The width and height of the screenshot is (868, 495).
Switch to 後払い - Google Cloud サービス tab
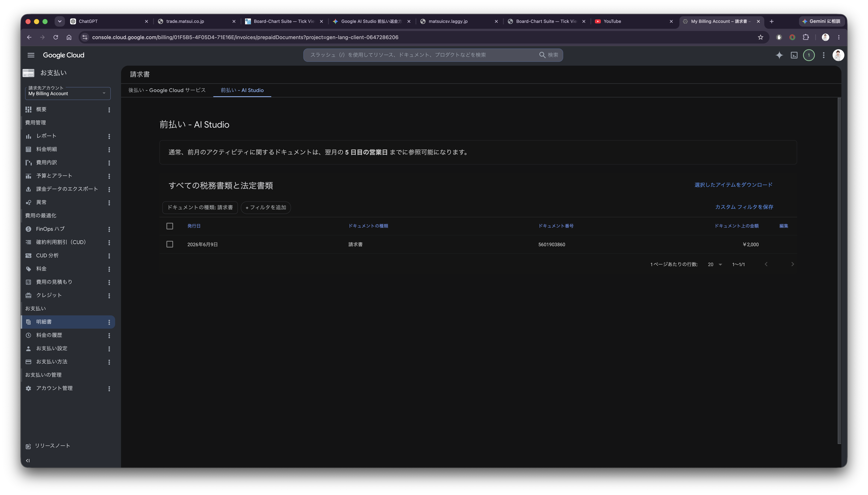click(167, 90)
